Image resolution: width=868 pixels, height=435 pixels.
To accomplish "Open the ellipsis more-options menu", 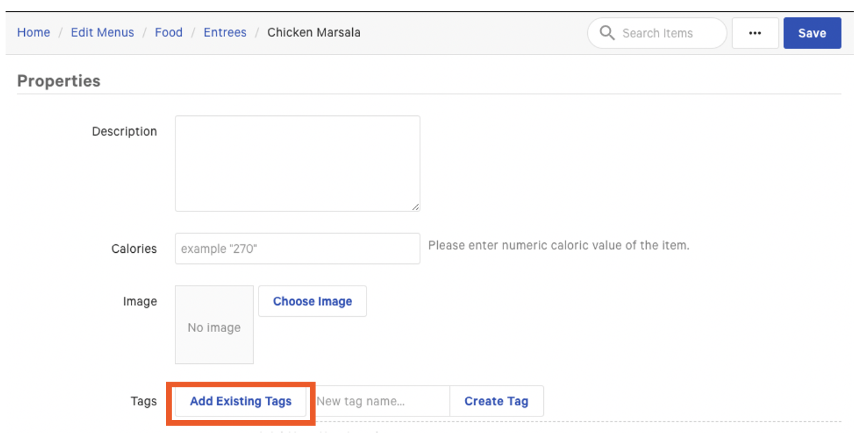I will coord(755,33).
